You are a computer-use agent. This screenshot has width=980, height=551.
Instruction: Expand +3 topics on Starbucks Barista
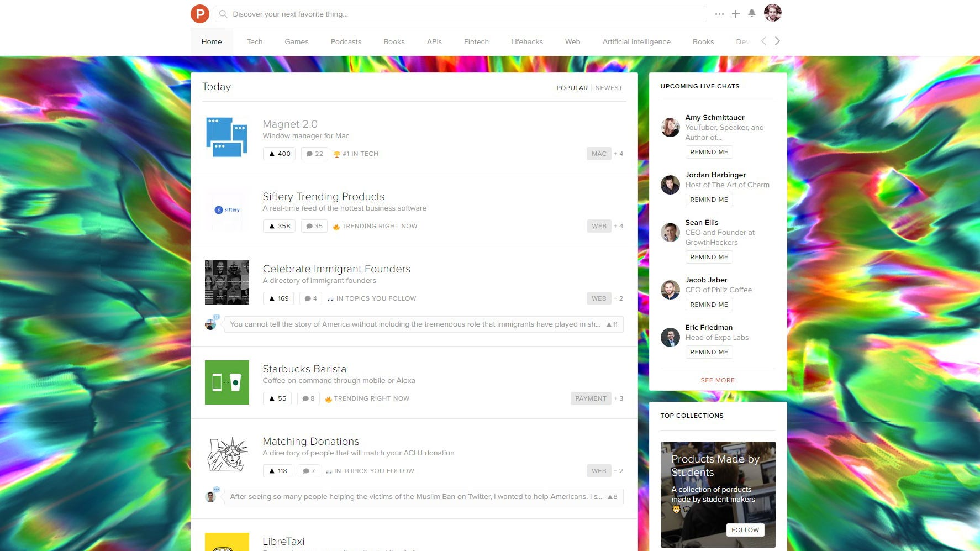tap(618, 398)
